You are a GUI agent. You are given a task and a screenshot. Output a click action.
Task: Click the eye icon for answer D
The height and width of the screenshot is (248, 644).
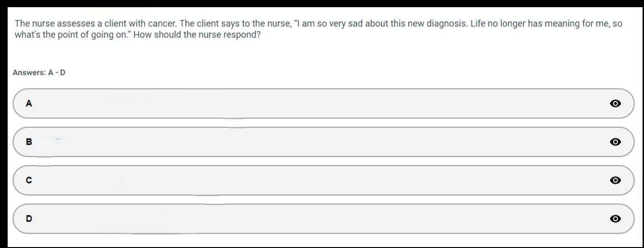coord(616,219)
